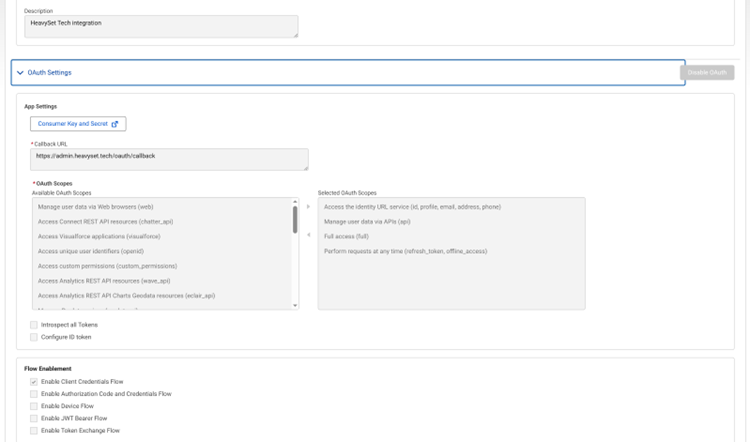The width and height of the screenshot is (750, 442).
Task: Enable Introspect all Tokens checkbox
Action: pyautogui.click(x=33, y=325)
